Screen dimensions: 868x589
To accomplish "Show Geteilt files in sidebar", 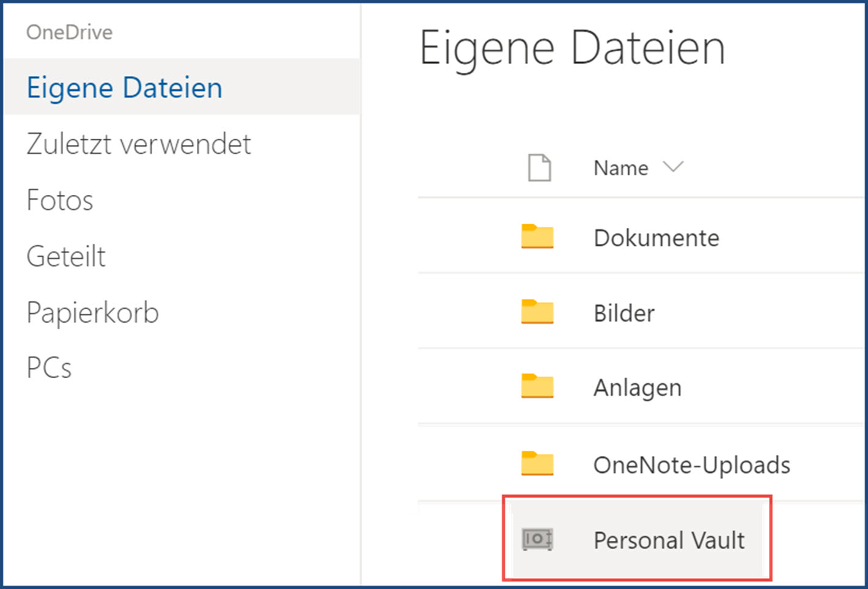I will coord(66,257).
